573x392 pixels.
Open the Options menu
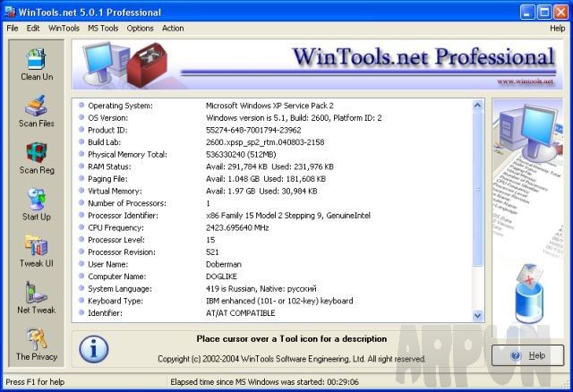pyautogui.click(x=140, y=28)
